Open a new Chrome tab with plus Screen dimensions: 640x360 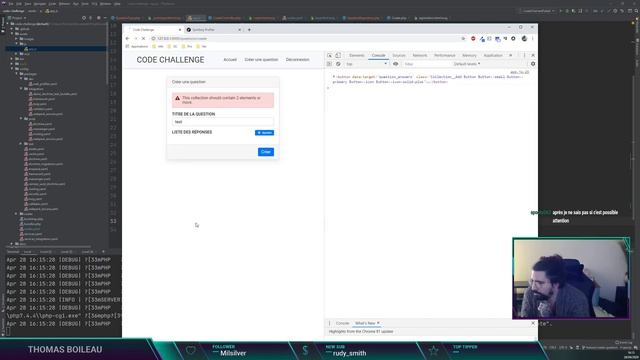click(x=249, y=29)
